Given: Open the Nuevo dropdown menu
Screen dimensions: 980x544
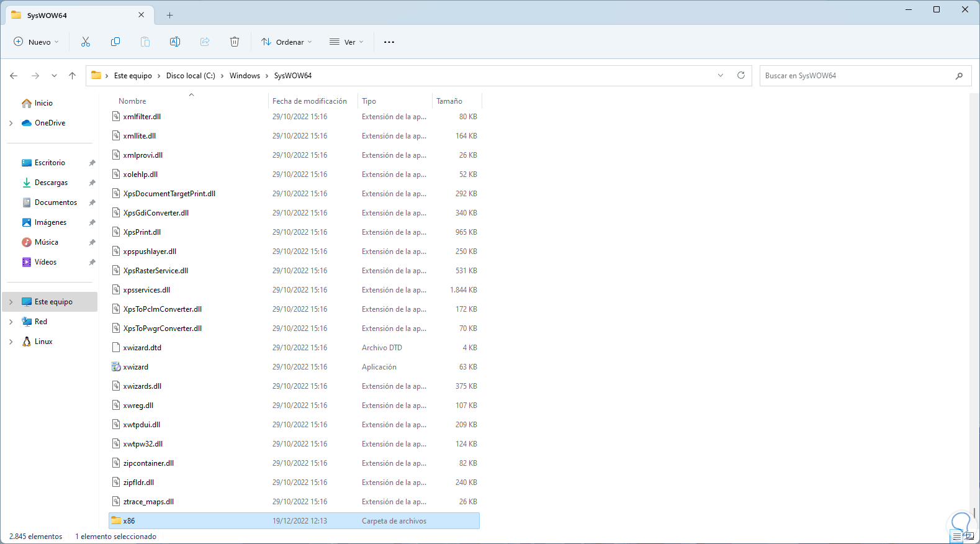Looking at the screenshot, I should pos(36,42).
